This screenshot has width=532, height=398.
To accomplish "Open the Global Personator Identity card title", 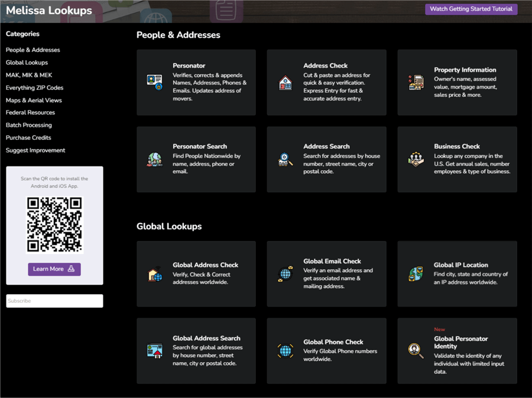I will click(460, 342).
